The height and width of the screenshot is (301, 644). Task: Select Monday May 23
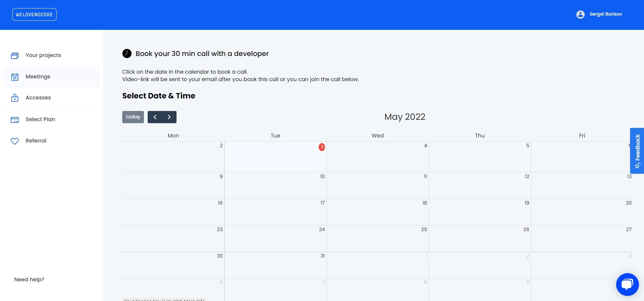173,239
